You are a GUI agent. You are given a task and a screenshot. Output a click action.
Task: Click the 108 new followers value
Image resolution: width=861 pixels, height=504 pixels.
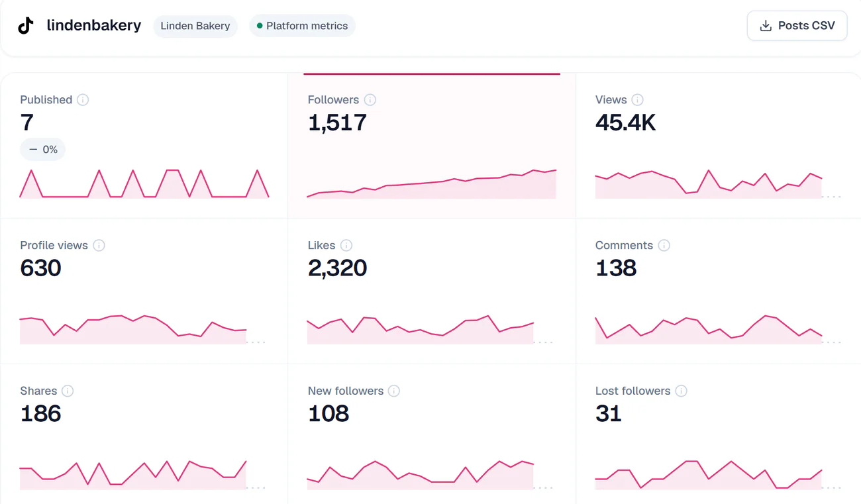click(x=329, y=414)
